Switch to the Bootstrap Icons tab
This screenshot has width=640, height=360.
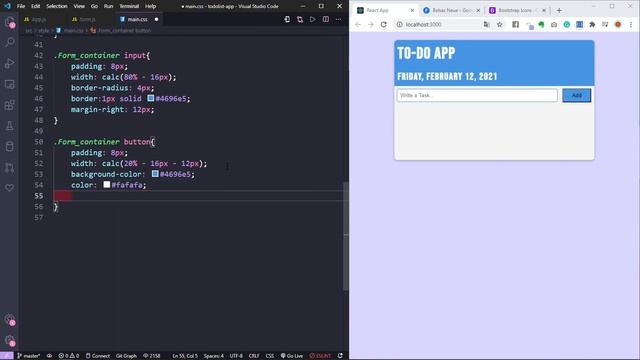[x=518, y=10]
